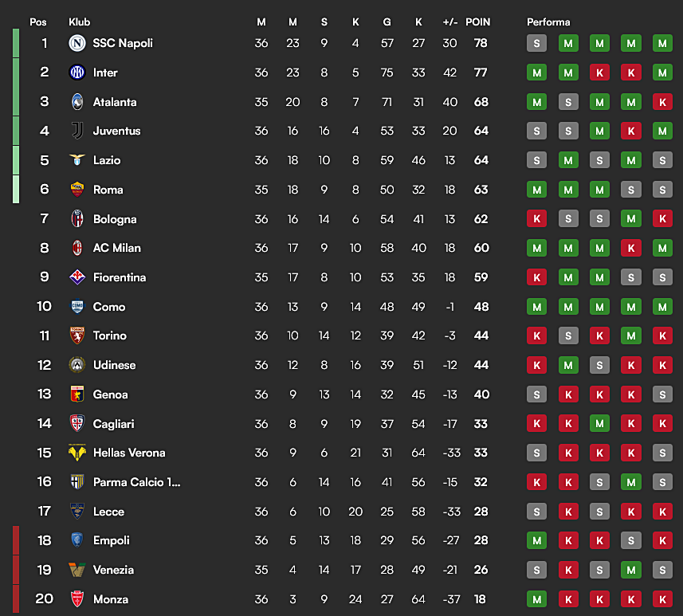Screen dimensions: 683x616
Task: Open the Atalanta team name link
Action: pyautogui.click(x=115, y=102)
